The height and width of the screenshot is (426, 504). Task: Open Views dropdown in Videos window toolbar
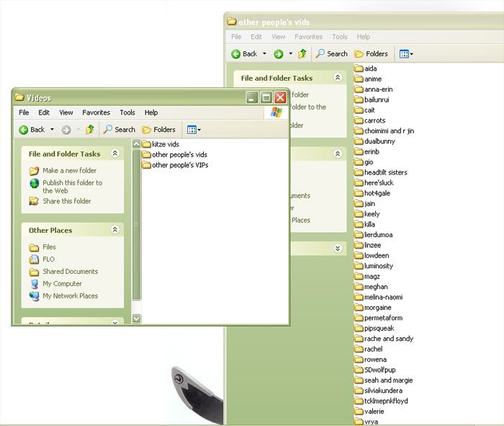(194, 130)
